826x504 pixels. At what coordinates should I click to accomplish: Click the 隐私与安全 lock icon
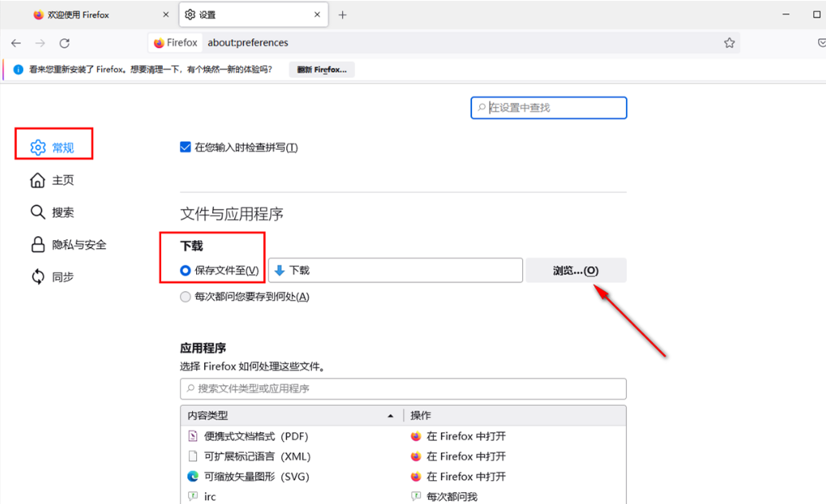click(x=38, y=244)
